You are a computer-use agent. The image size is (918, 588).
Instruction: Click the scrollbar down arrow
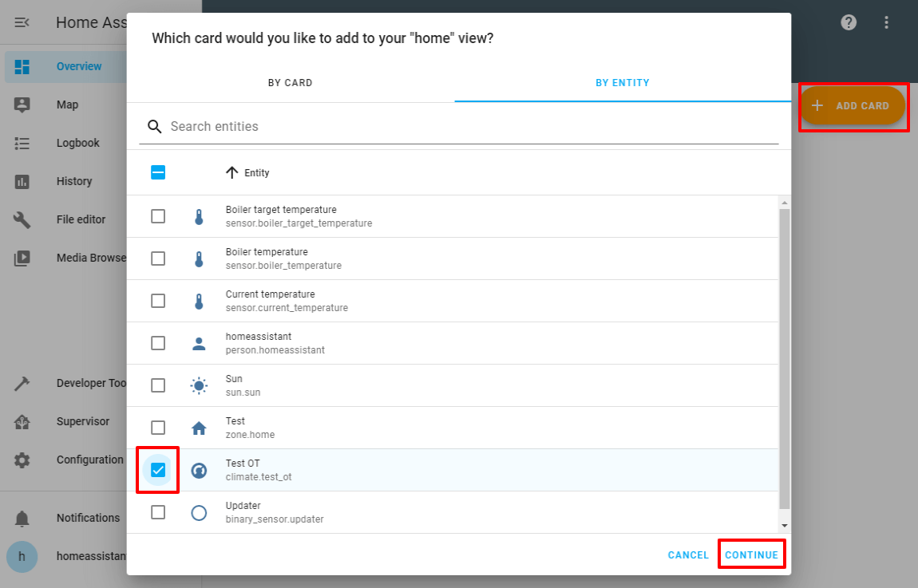click(x=784, y=526)
